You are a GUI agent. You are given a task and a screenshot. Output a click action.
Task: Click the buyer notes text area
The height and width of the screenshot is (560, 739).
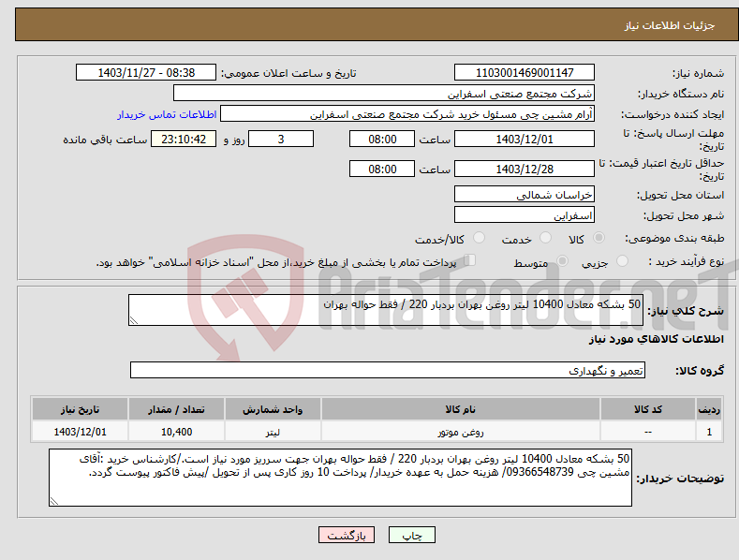[x=340, y=478]
